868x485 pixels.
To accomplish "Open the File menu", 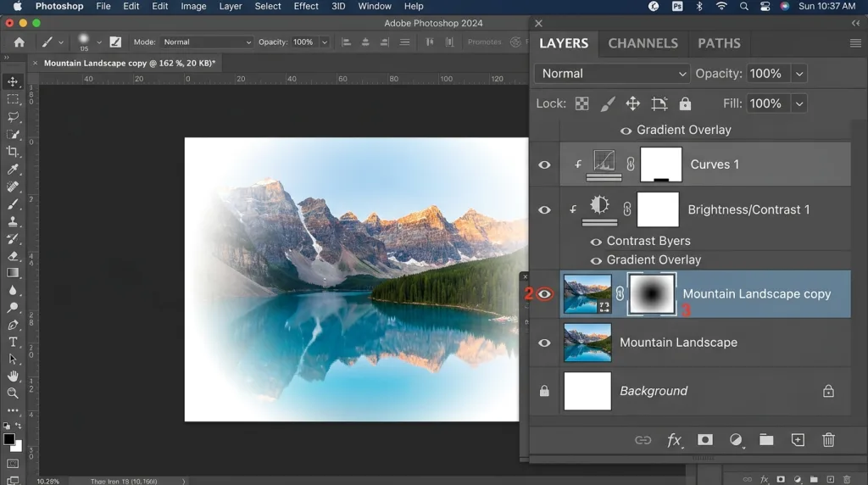I will pyautogui.click(x=103, y=6).
